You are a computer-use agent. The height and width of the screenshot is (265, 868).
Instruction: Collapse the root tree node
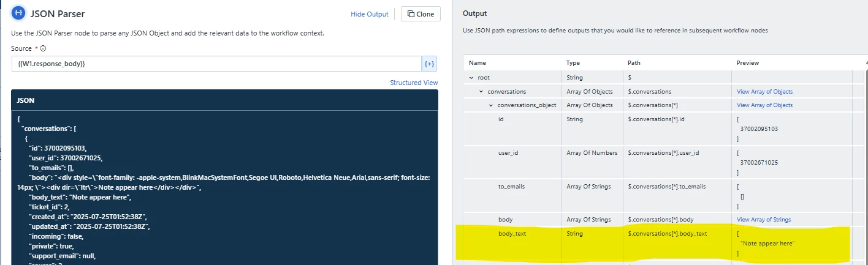[x=471, y=78]
